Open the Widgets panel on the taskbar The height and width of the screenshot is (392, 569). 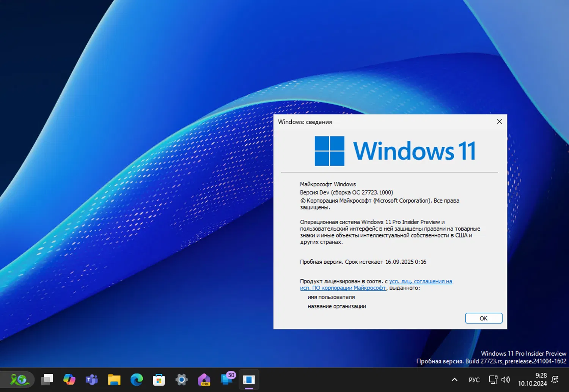click(18, 379)
